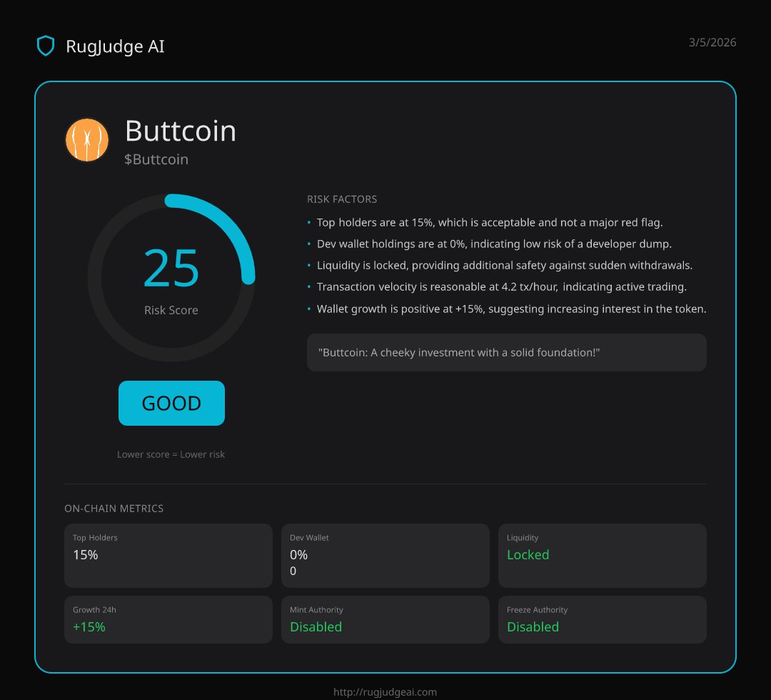Click the green +15% growth value
Screen dimensions: 771x700
(x=89, y=626)
